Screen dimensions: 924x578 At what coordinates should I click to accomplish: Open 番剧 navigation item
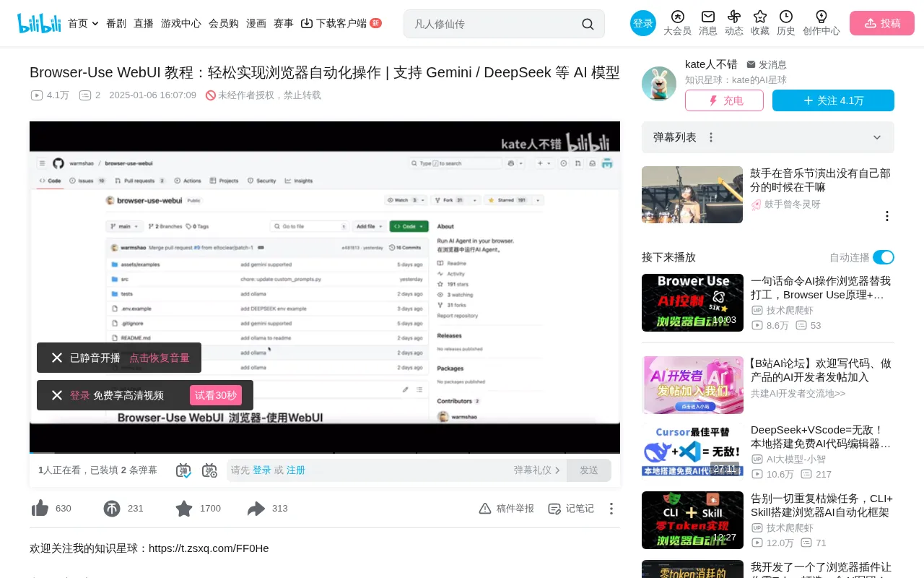click(116, 23)
